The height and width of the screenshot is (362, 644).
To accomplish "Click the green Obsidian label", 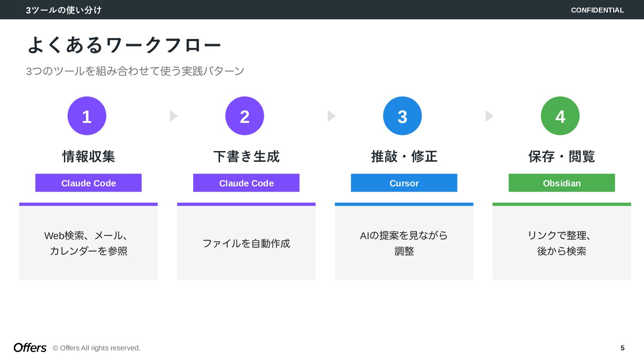I will 562,183.
